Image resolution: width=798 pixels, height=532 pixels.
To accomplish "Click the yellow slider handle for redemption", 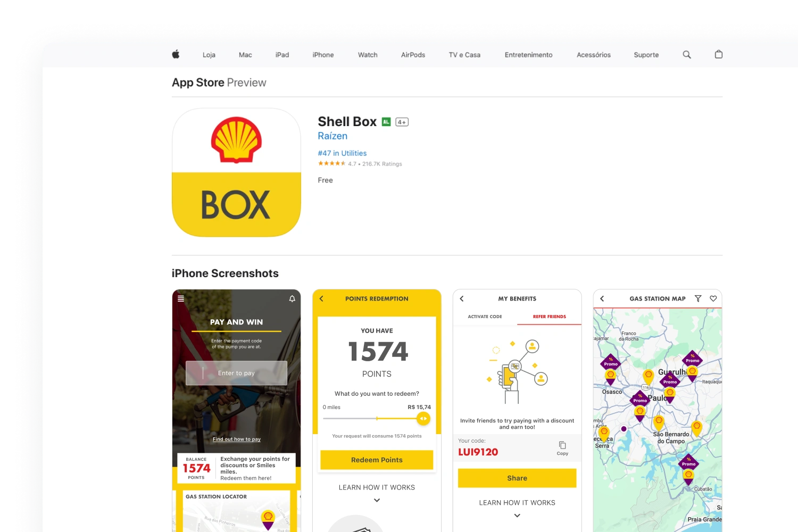I will pyautogui.click(x=423, y=419).
